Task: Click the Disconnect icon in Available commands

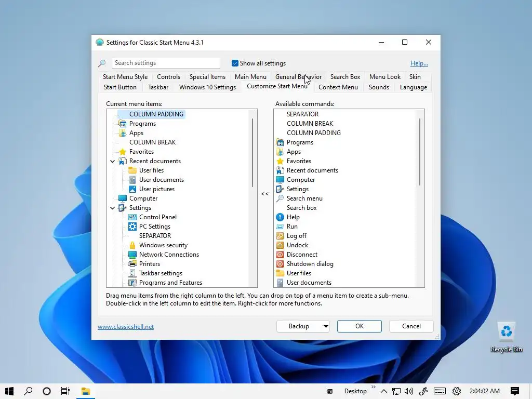Action: (280, 255)
